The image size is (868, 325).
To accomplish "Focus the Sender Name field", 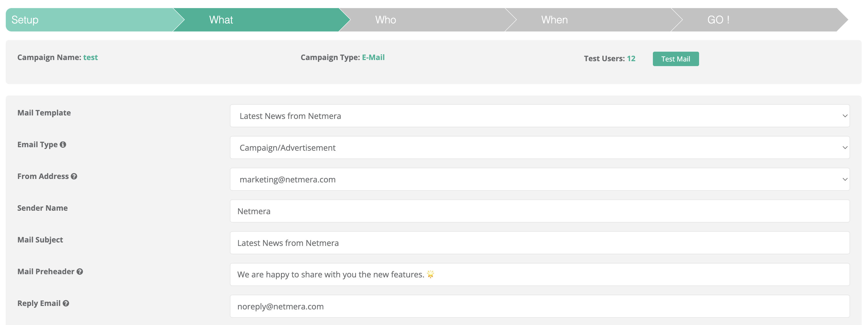I will click(539, 211).
